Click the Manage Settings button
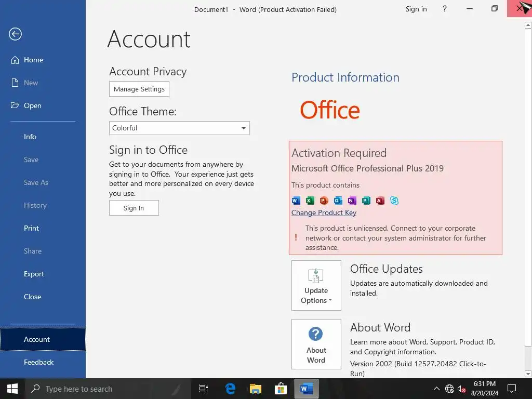This screenshot has height=399, width=532. click(x=139, y=89)
